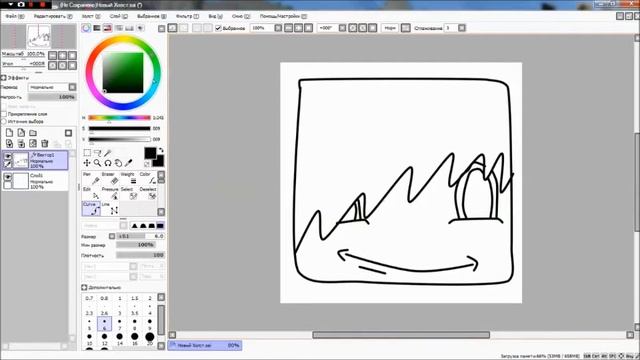Image resolution: width=640 pixels, height=360 pixels.
Task: Select brush size 7 preset
Action: pos(120,324)
